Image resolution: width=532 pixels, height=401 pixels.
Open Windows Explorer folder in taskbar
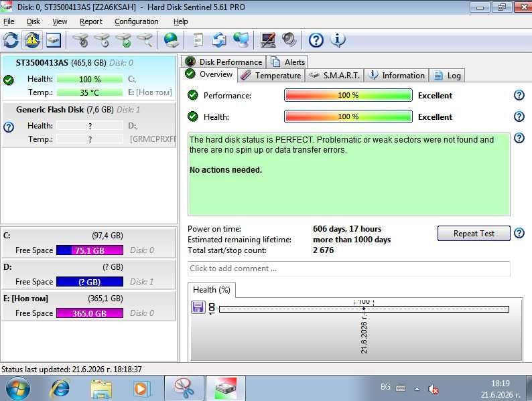[x=101, y=389]
